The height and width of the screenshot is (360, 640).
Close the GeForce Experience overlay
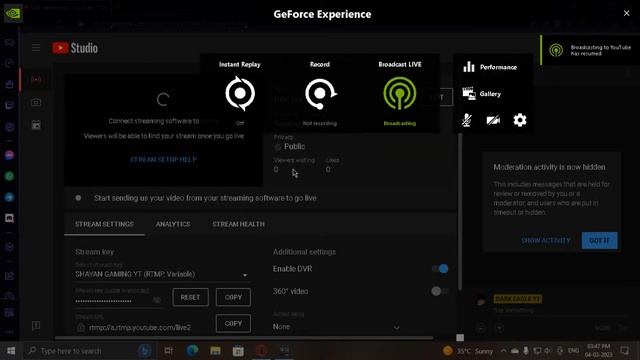(627, 13)
